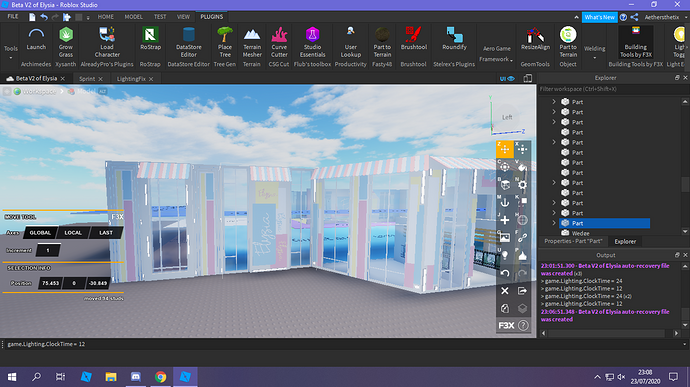The width and height of the screenshot is (690, 387).
Task: Set move axes to LOCAL
Action: [73, 232]
